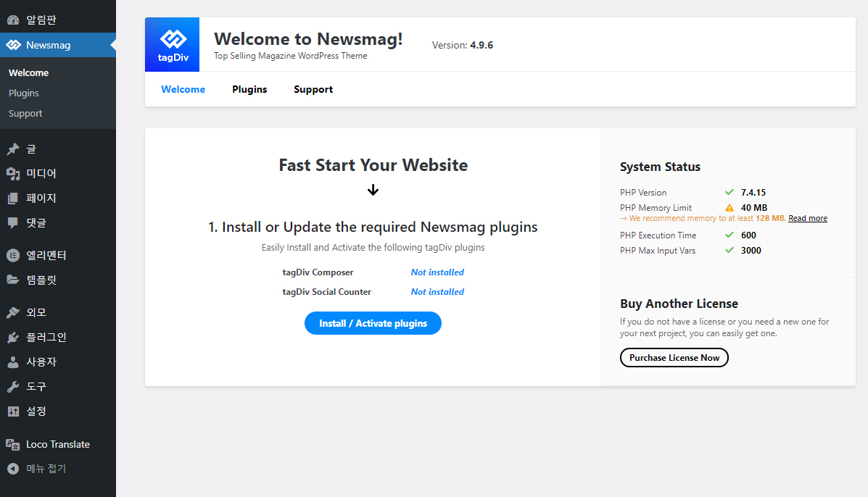
Task: Click the plug icon next to 플러그인
Action: (x=13, y=337)
